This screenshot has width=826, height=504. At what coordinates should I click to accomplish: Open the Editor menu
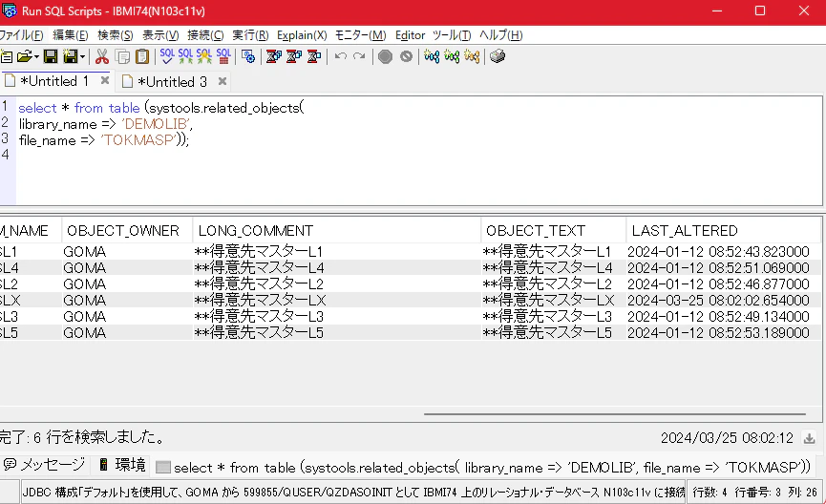(x=410, y=35)
